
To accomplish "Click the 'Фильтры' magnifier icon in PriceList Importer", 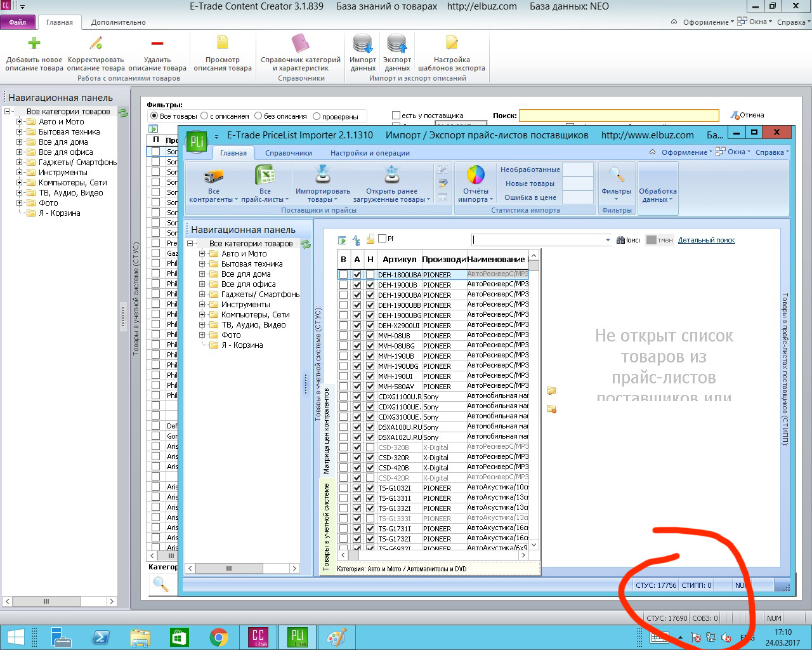I will [x=617, y=175].
